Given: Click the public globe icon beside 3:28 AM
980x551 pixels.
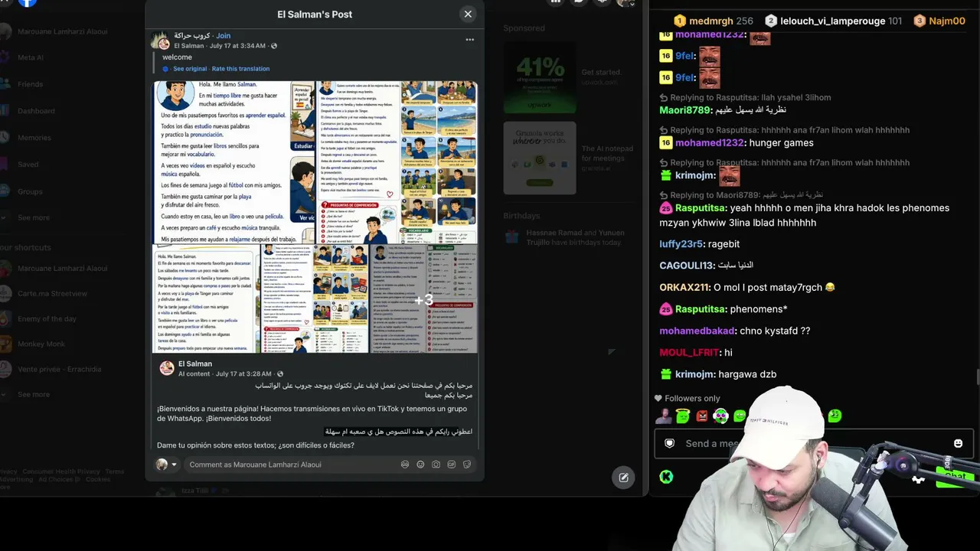Looking at the screenshot, I should tap(280, 374).
